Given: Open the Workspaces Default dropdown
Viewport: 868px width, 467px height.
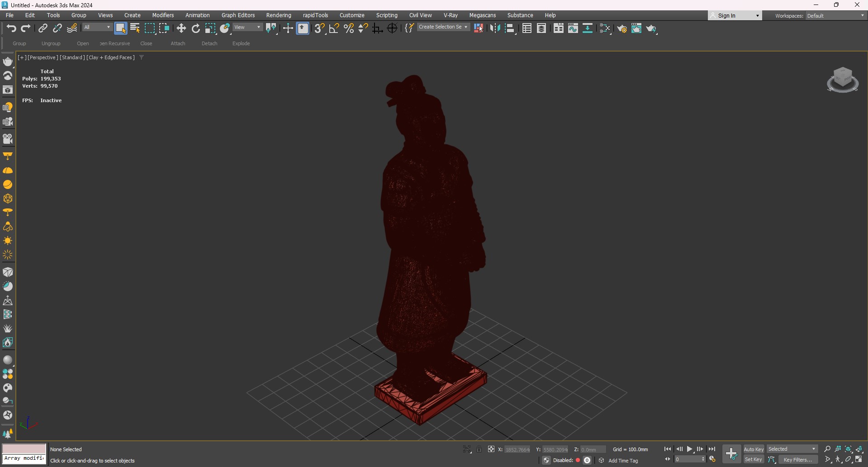Looking at the screenshot, I should 836,16.
